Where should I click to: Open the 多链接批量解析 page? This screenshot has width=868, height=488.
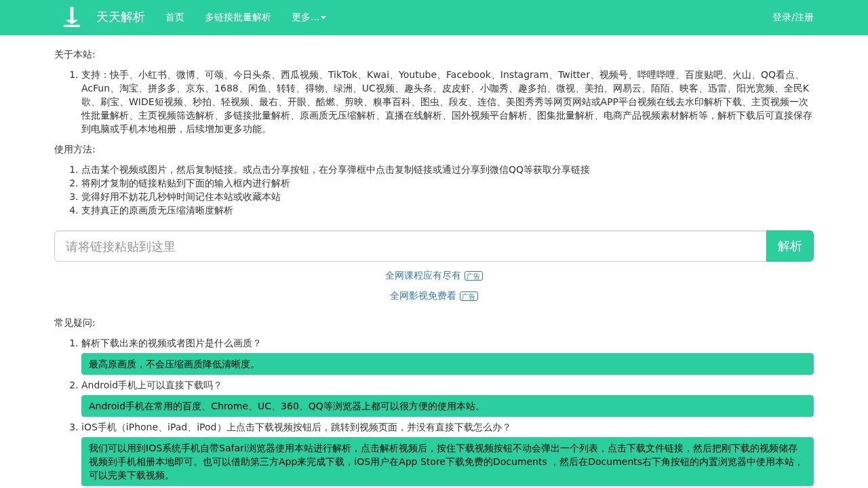[x=238, y=18]
